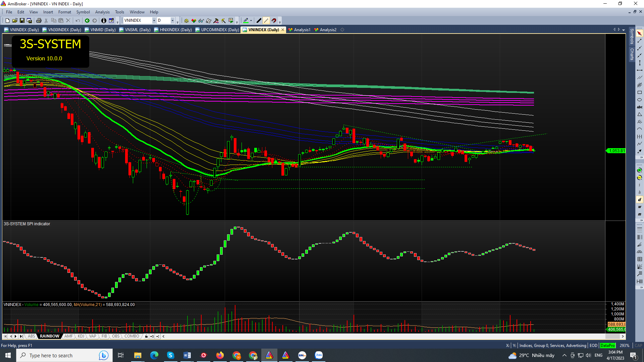Toggle monthly interval button
The image size is (644, 362).
click(639, 215)
